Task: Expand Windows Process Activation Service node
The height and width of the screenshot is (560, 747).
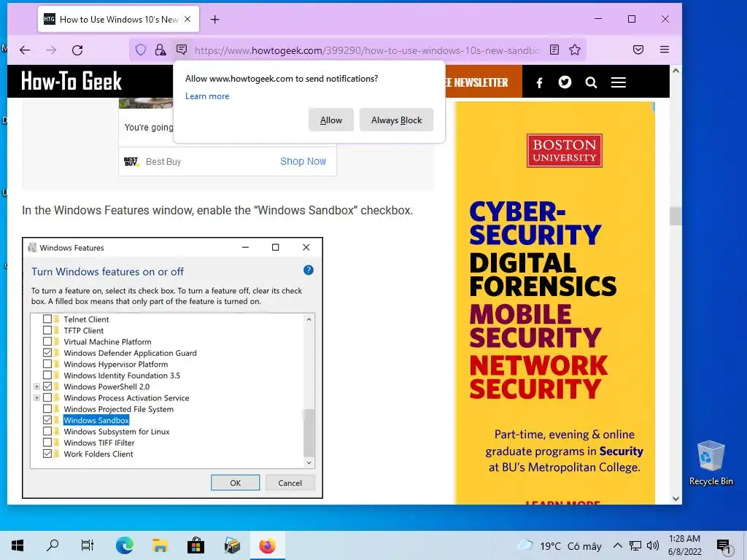Action: point(36,397)
